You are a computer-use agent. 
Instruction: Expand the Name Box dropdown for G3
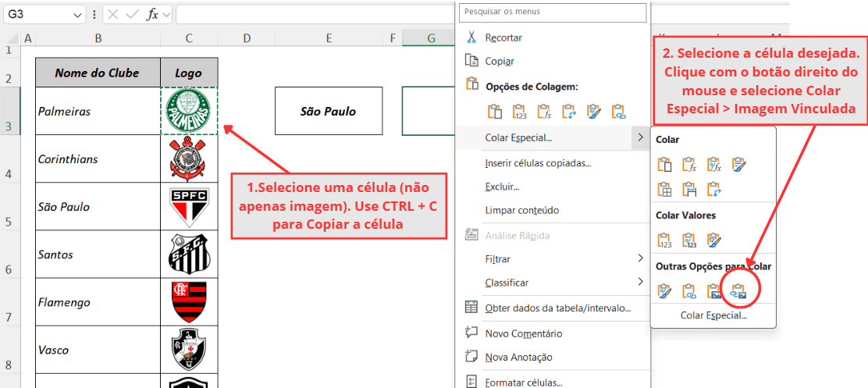tap(76, 15)
